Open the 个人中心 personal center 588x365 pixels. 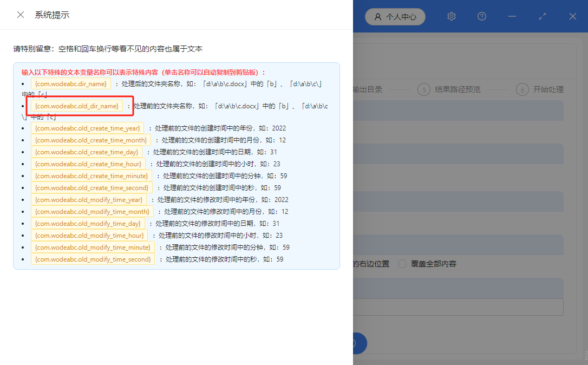395,16
